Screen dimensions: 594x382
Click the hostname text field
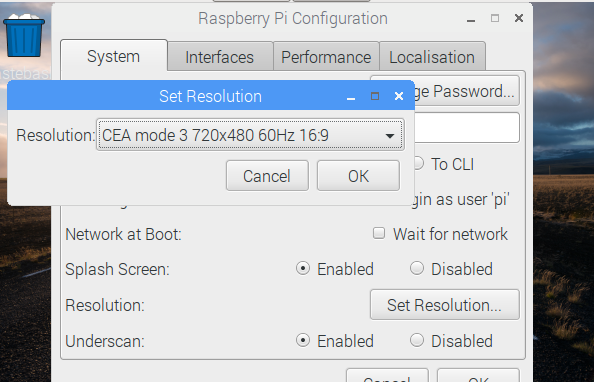point(467,128)
